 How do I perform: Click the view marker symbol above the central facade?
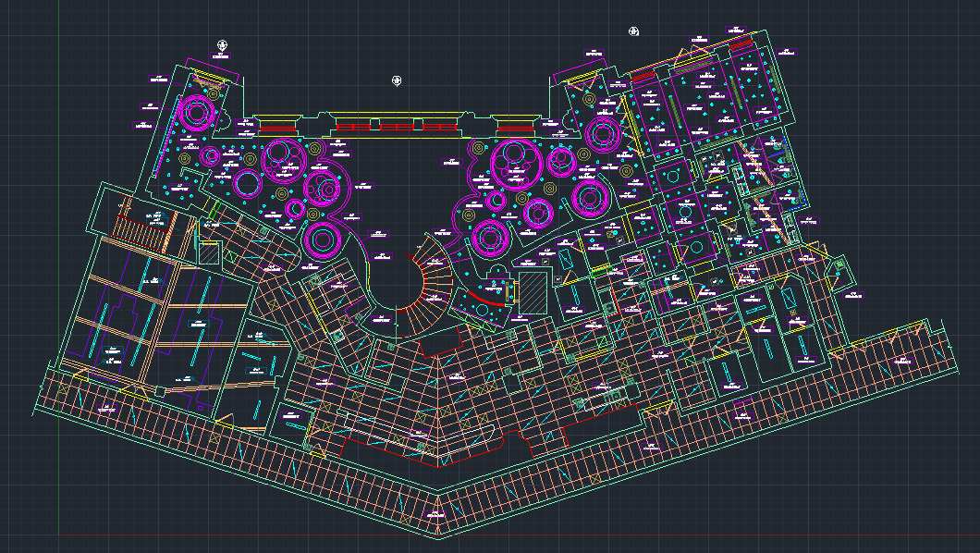coord(397,80)
